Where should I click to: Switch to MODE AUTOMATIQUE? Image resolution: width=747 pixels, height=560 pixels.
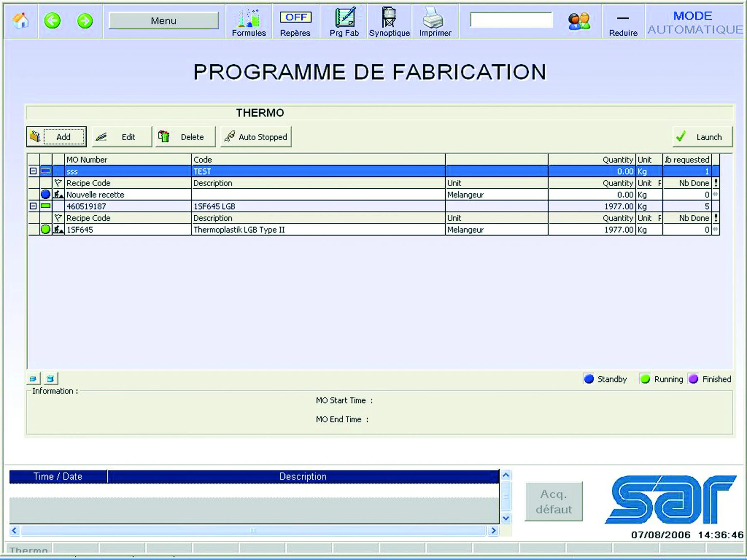694,22
